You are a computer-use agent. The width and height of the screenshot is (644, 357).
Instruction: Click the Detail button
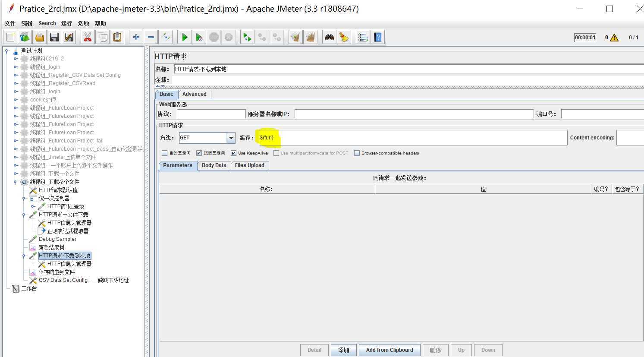coord(314,350)
